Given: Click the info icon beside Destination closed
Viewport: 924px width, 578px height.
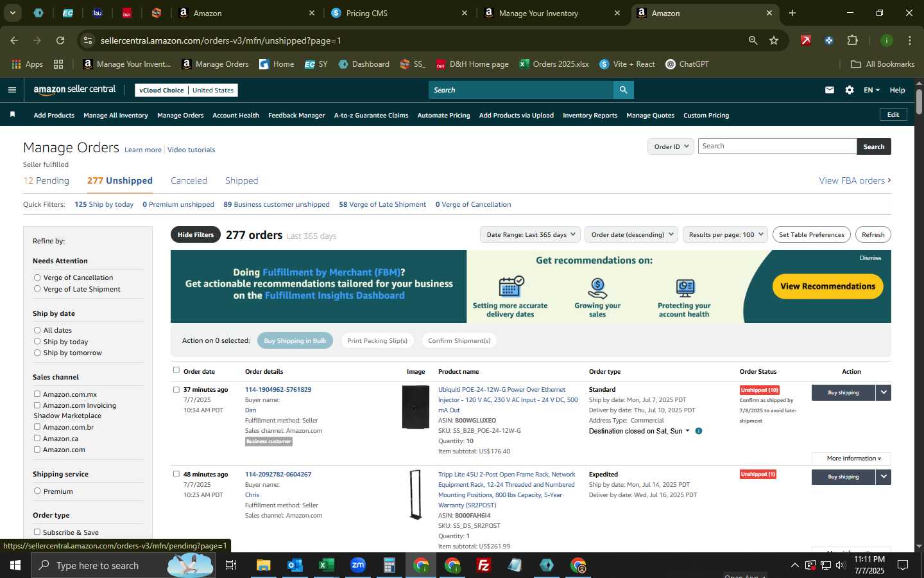Looking at the screenshot, I should pyautogui.click(x=699, y=431).
